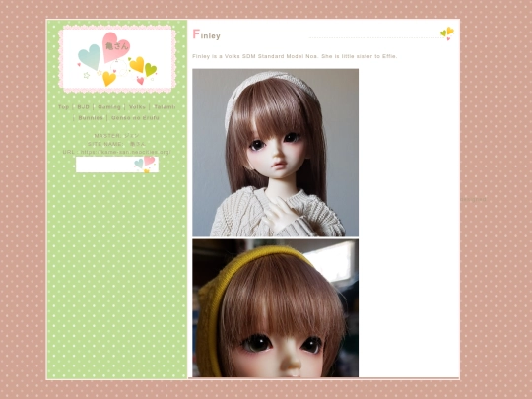Open photo of Finley wearing yellow hat
Screen dimensions: 532x399
(275, 308)
